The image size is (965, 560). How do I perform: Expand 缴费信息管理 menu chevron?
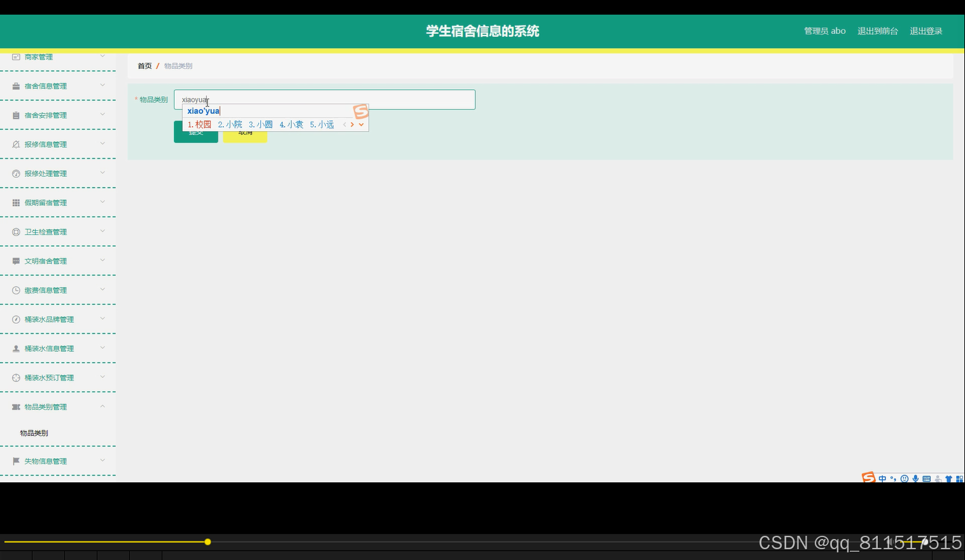(102, 290)
